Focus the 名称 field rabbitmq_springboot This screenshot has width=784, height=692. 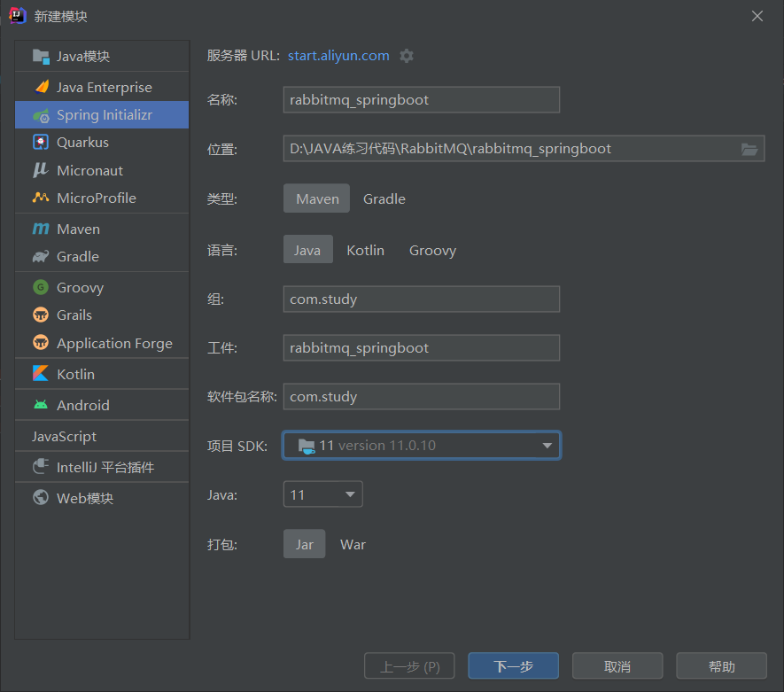422,99
